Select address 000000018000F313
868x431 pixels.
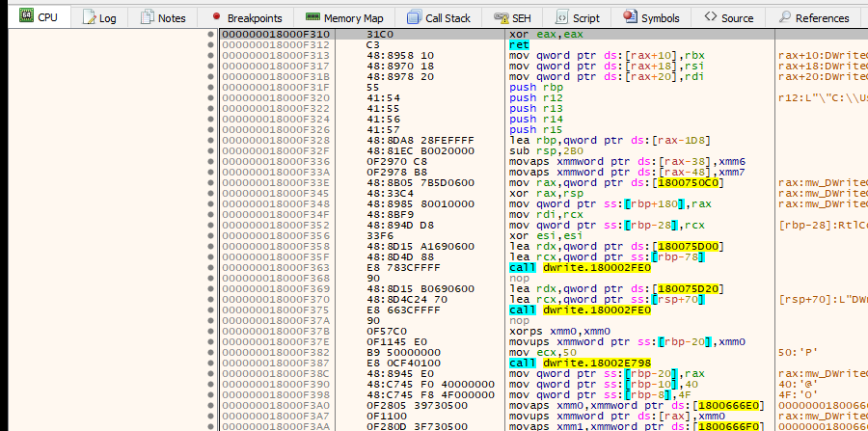[x=276, y=55]
